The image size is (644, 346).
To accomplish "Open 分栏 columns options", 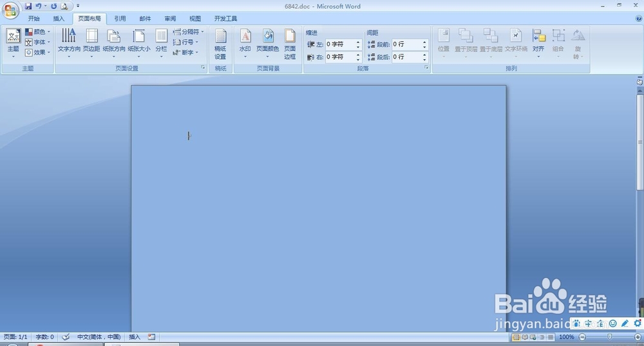I will click(x=161, y=42).
